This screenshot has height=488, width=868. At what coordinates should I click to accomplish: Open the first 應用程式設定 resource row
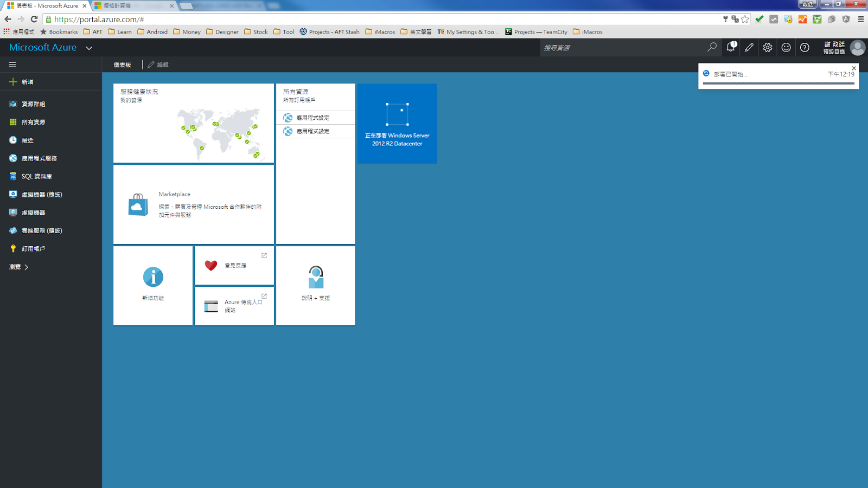(x=316, y=118)
